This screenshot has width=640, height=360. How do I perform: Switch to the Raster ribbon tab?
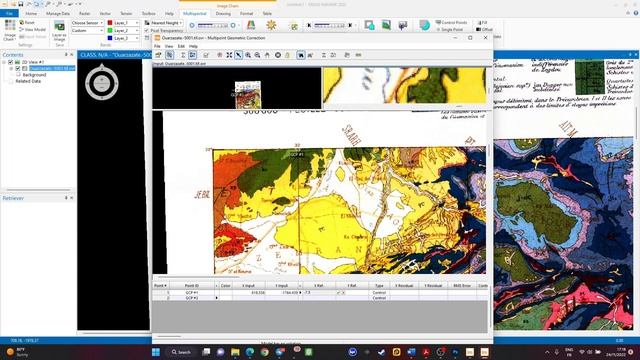point(84,13)
